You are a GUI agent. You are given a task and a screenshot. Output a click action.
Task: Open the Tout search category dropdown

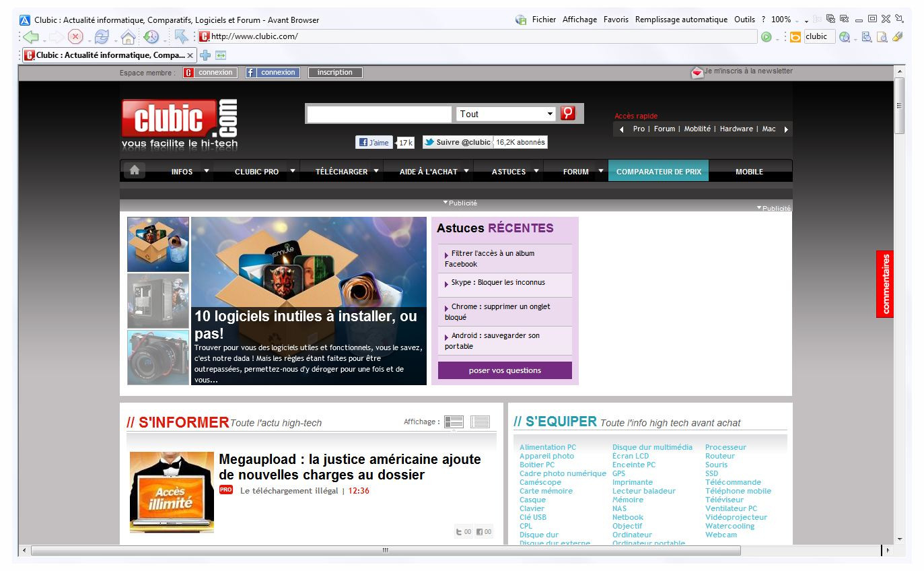505,113
